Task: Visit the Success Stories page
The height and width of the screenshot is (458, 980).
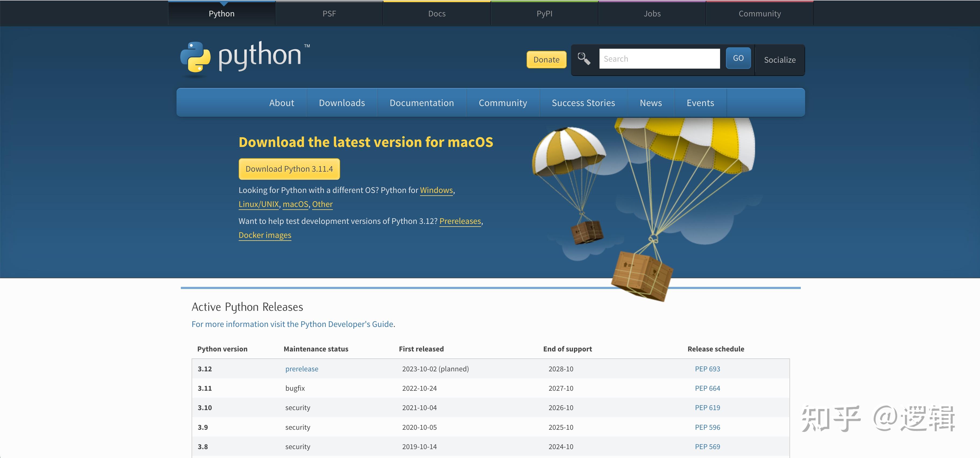Action: point(583,102)
